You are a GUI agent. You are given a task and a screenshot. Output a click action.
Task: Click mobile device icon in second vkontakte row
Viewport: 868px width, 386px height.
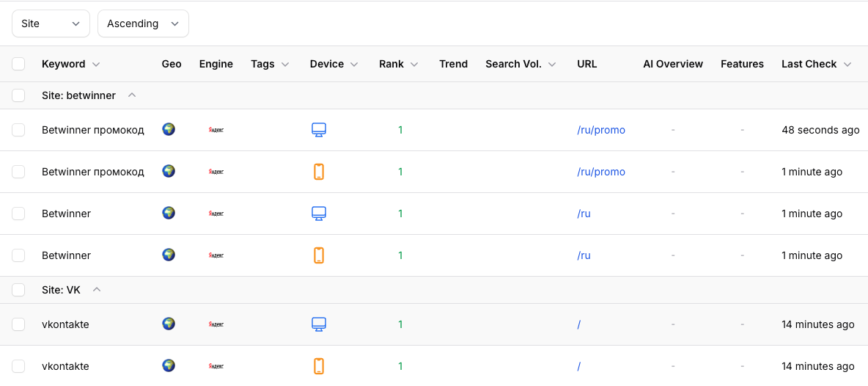318,366
